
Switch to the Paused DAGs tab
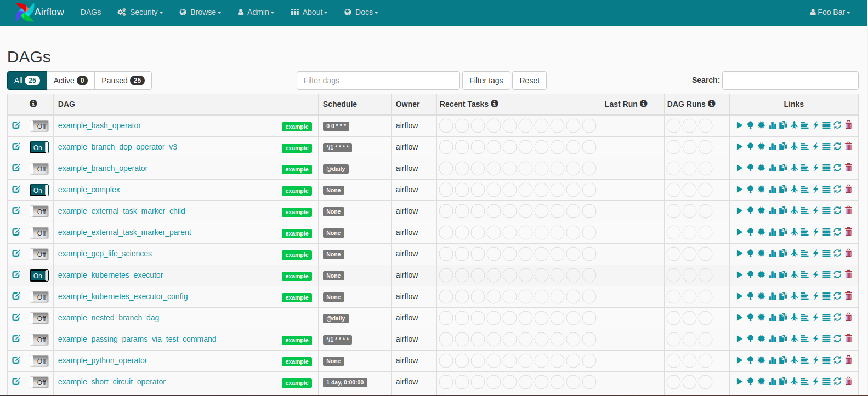click(x=123, y=81)
